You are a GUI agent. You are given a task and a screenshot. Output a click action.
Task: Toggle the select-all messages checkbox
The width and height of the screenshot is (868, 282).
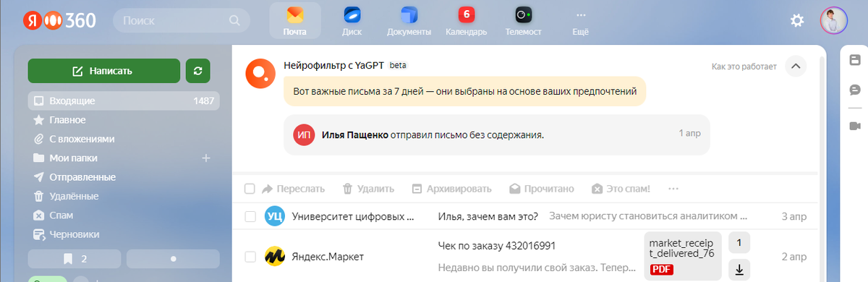[250, 189]
